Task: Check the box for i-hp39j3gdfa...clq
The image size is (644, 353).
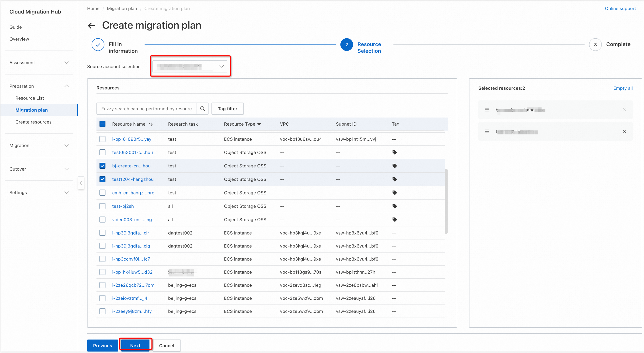Action: pyautogui.click(x=102, y=246)
